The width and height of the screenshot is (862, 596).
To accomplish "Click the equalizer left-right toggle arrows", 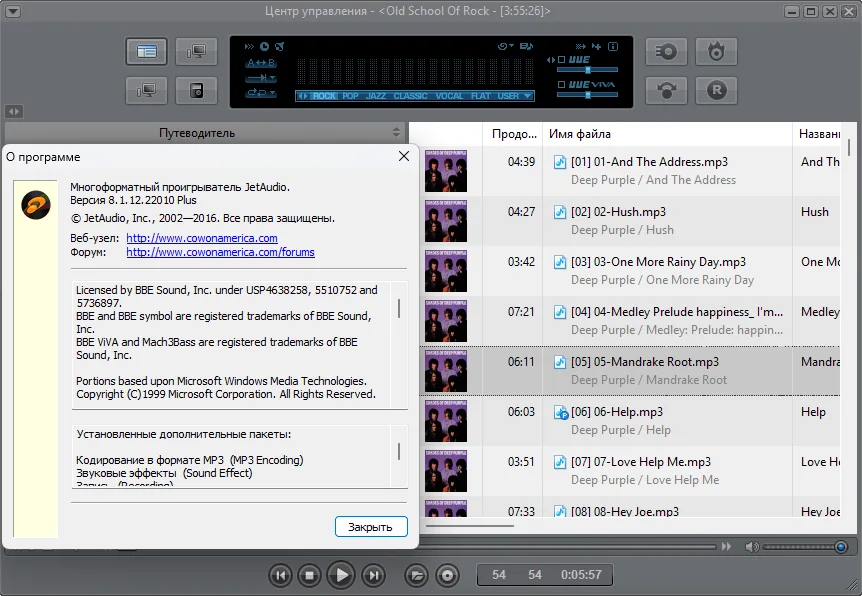I will click(x=302, y=96).
